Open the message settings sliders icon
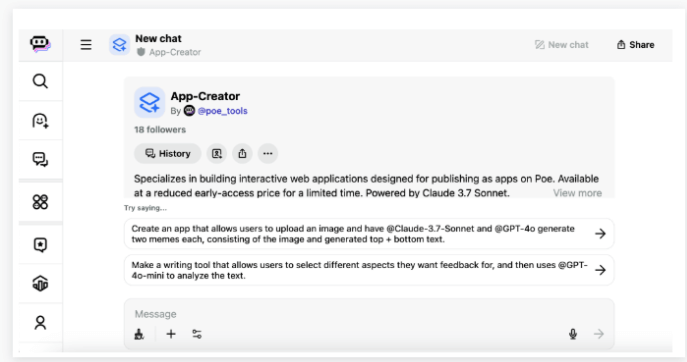 pyautogui.click(x=197, y=334)
